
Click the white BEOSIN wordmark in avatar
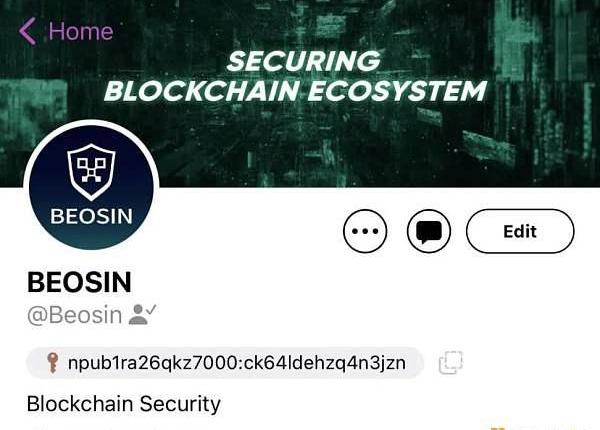point(91,217)
